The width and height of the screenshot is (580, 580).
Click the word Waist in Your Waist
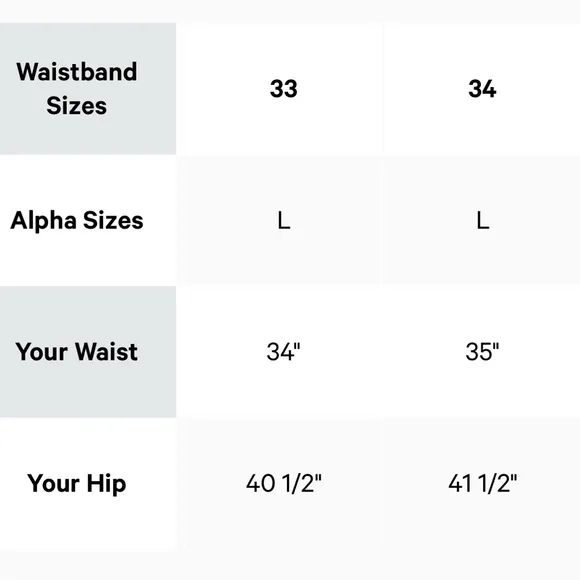point(107,351)
